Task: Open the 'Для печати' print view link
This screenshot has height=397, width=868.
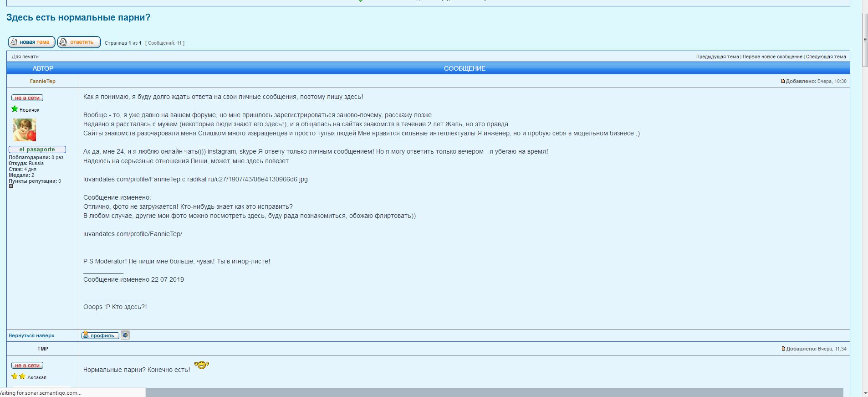Action: 25,57
